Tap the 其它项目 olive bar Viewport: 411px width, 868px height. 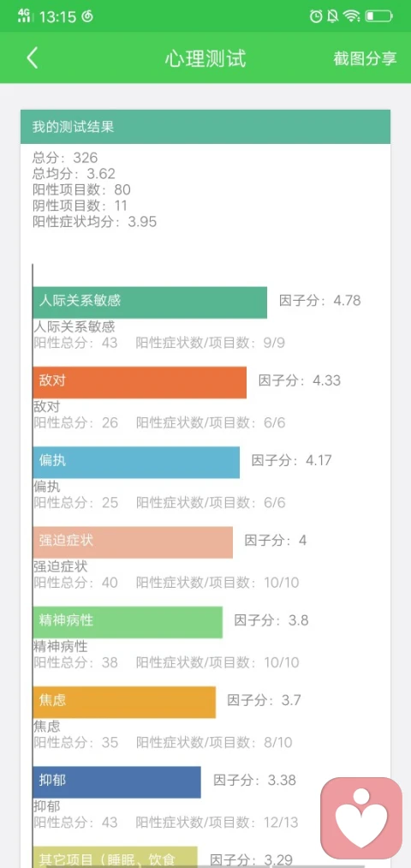(115, 857)
